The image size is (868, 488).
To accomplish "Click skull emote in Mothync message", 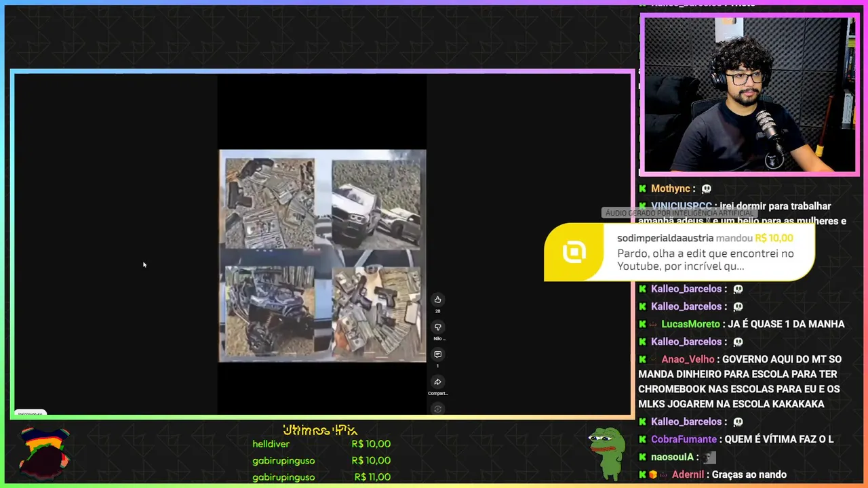I will (x=707, y=188).
